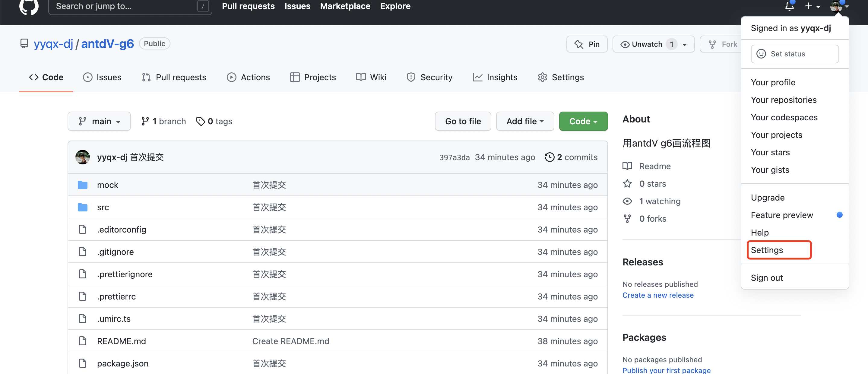Open the src folder
This screenshot has width=868, height=374.
point(103,207)
